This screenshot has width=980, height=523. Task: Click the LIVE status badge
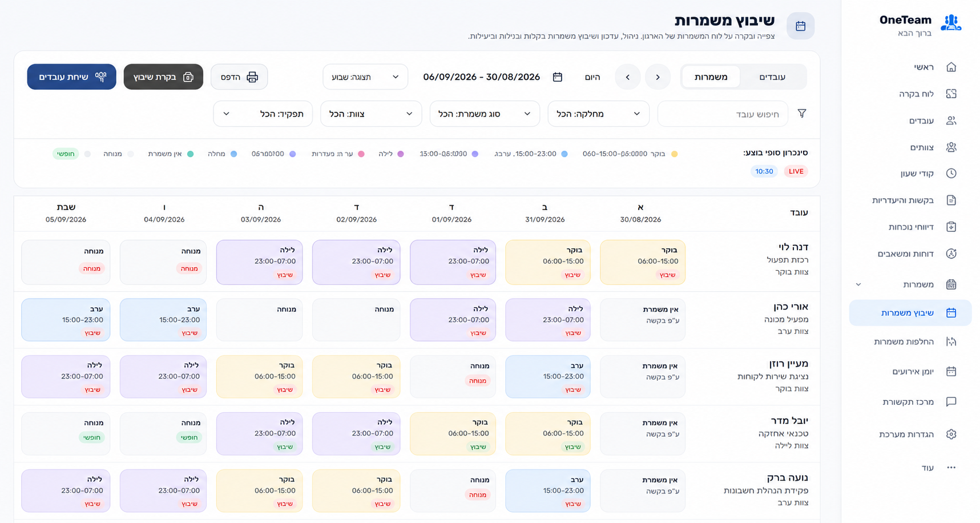coord(796,171)
